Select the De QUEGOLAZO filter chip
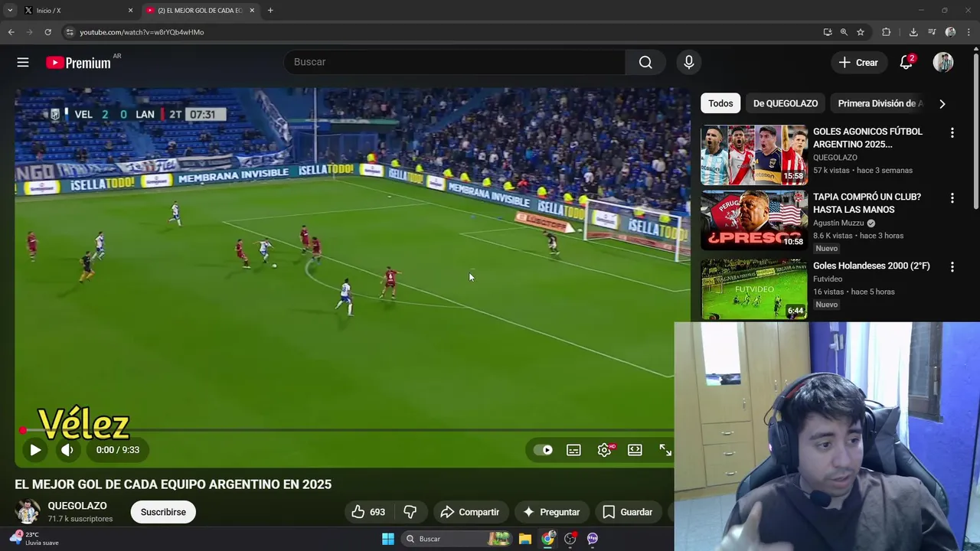Image resolution: width=980 pixels, height=551 pixels. tap(786, 103)
